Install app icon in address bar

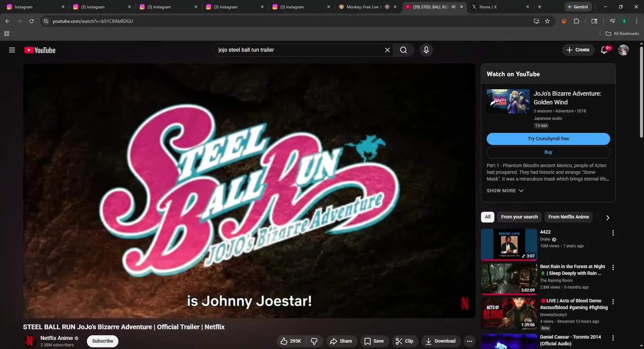click(x=536, y=21)
